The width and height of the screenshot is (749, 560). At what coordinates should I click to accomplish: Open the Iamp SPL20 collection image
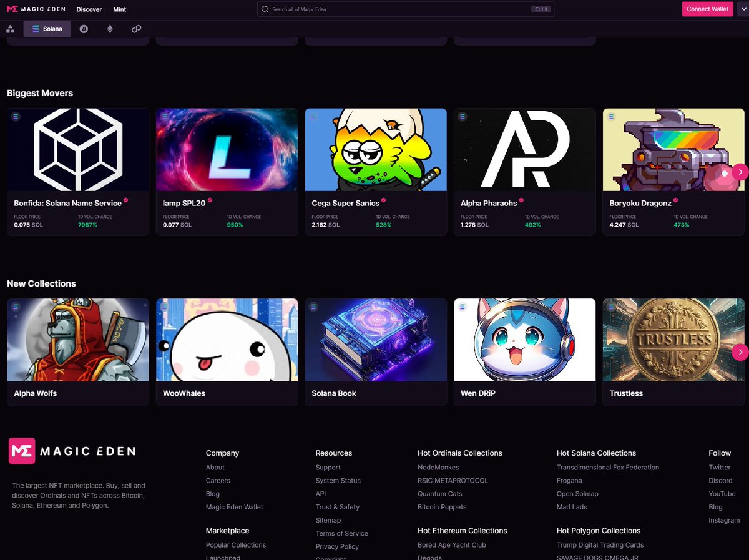227,150
